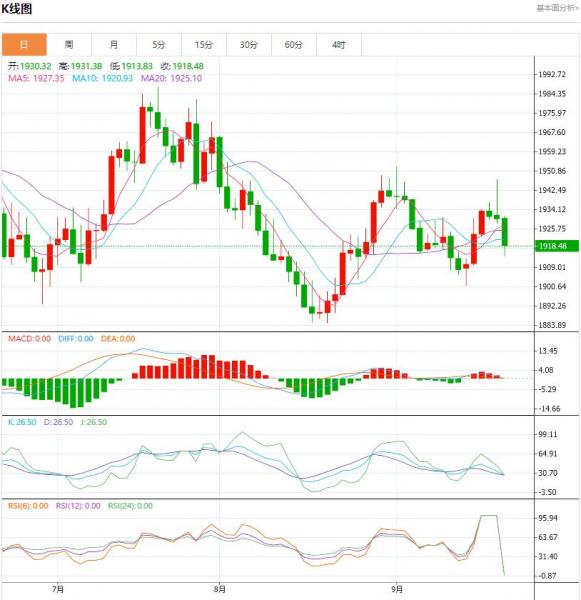Image resolution: width=581 pixels, height=600 pixels.
Task: Click the green 1918.48 current price tag
Action: coord(557,246)
